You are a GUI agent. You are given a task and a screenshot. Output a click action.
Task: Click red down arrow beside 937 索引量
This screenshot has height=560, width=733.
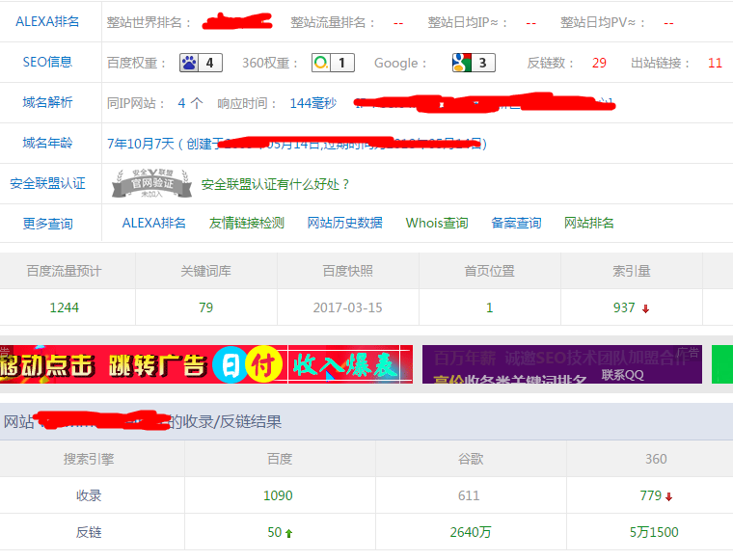(645, 308)
